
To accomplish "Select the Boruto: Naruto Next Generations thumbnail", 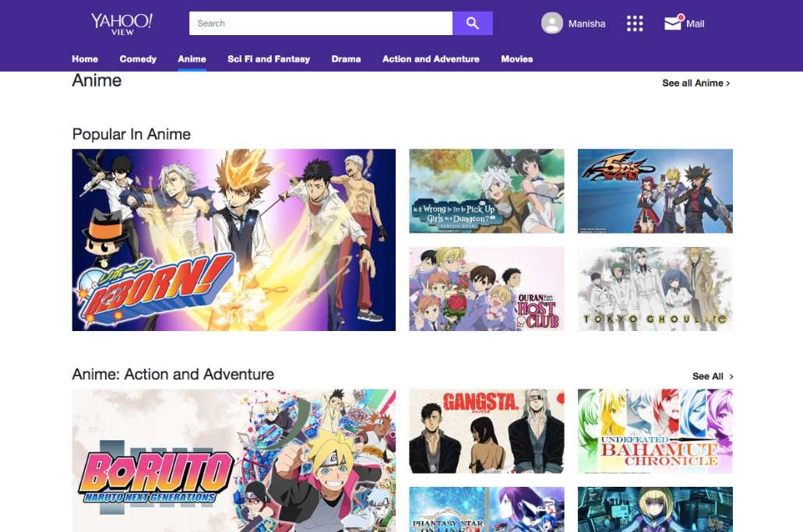I will click(x=234, y=460).
